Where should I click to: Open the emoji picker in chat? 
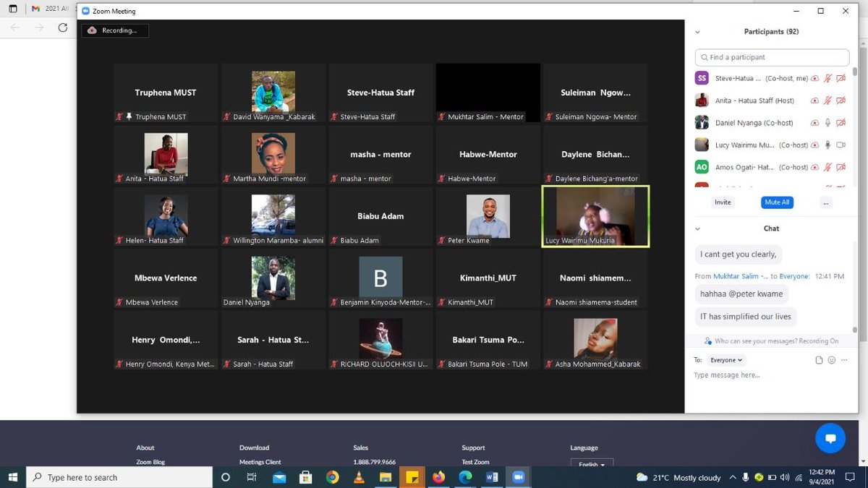pyautogui.click(x=832, y=360)
